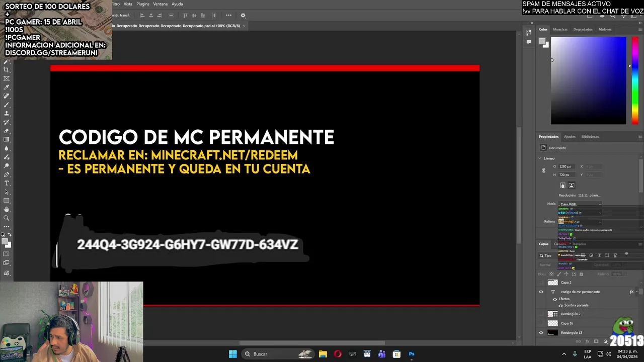Swap foreground and background colors
The width and height of the screenshot is (644, 362).
click(9, 235)
